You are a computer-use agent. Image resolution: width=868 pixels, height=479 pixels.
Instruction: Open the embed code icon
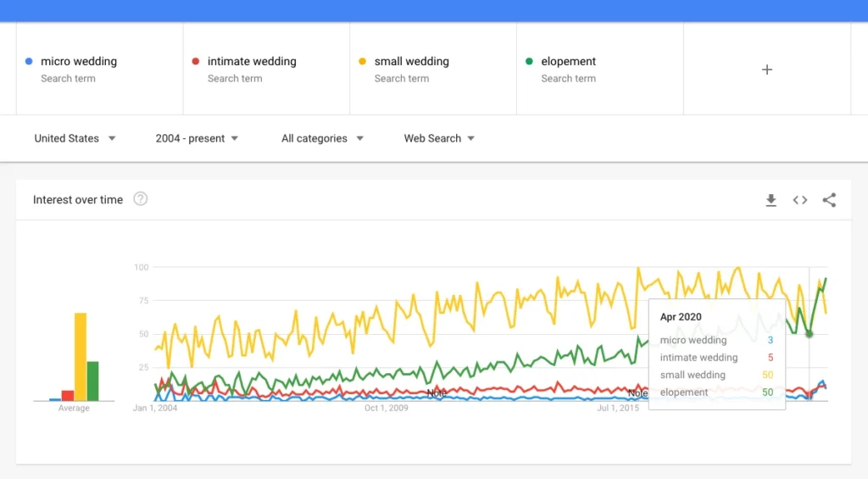tap(800, 200)
